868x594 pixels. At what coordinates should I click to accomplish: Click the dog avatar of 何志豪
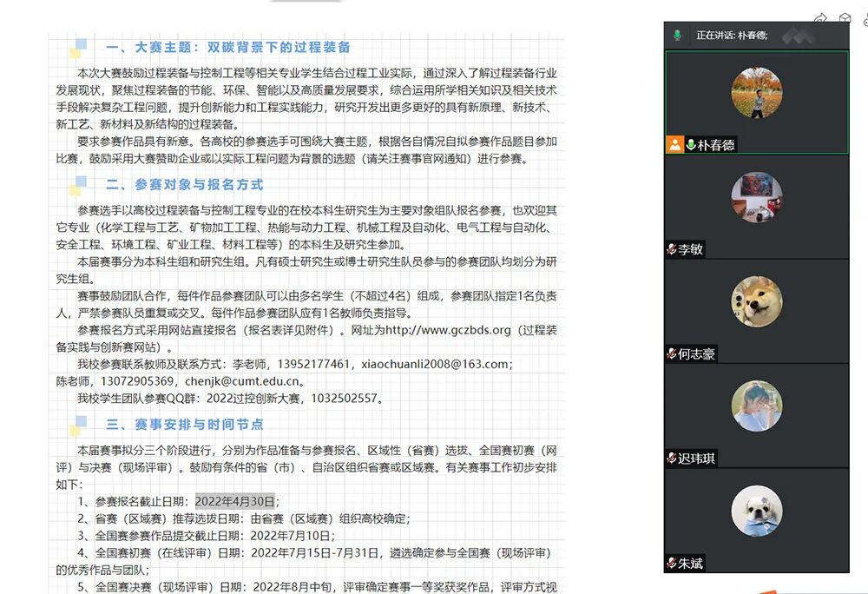pyautogui.click(x=757, y=302)
